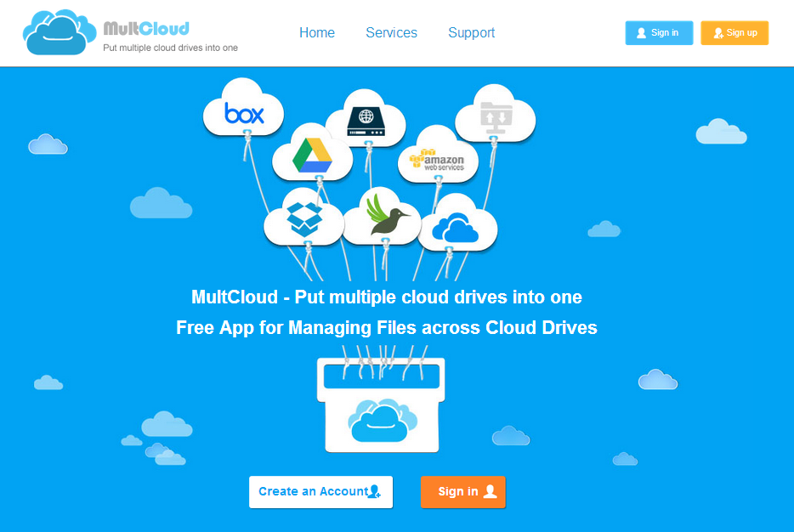The width and height of the screenshot is (794, 532).
Task: Click the orange Sign in button below basket
Action: (463, 491)
